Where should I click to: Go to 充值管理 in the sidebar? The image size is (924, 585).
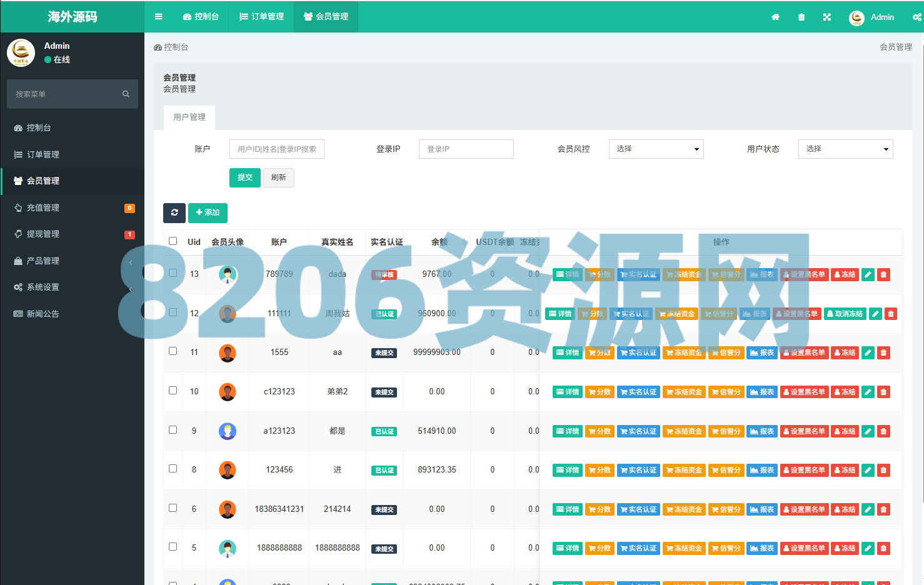[43, 207]
